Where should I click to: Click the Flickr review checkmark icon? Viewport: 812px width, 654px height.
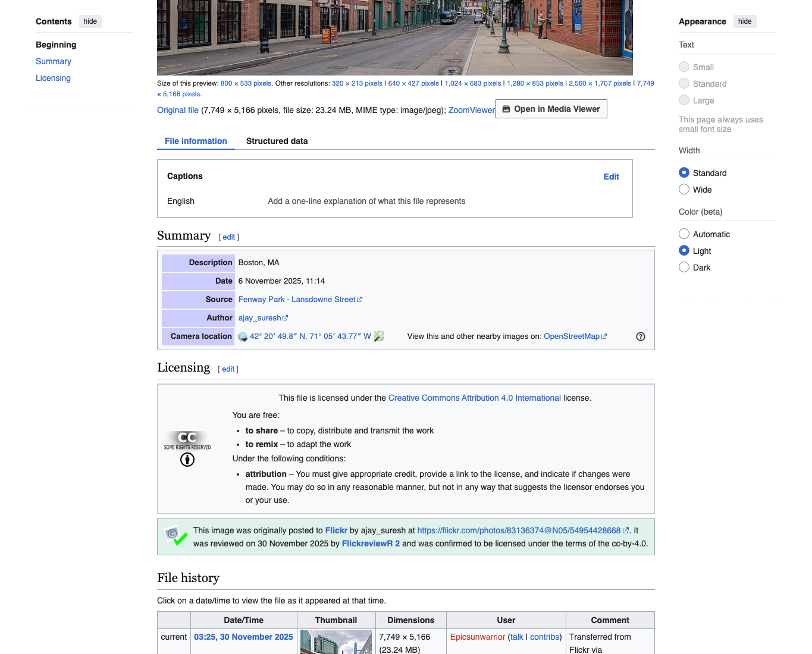(x=175, y=536)
